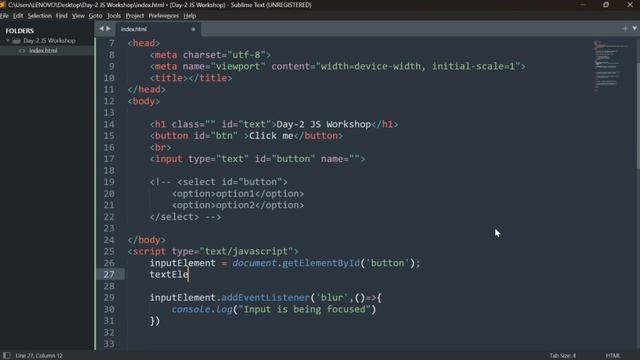Click the Line 27, Column 12 status
The height and width of the screenshot is (360, 640).
[39, 356]
